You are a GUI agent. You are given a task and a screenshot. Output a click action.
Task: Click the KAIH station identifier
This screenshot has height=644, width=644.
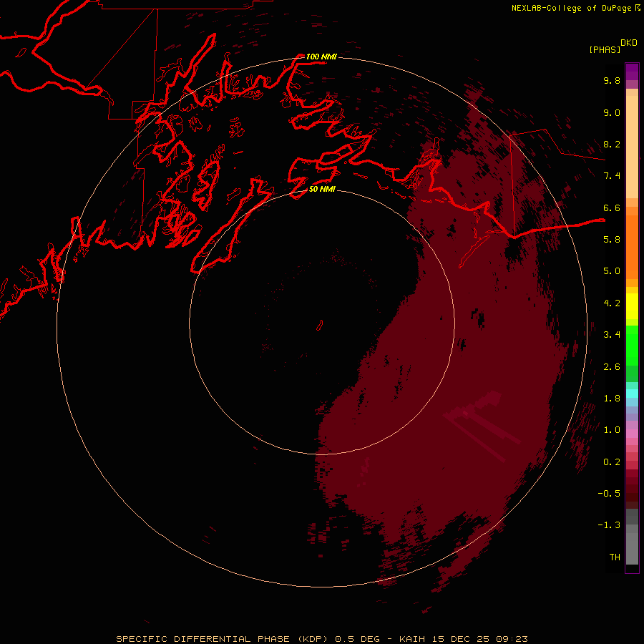tap(413, 639)
